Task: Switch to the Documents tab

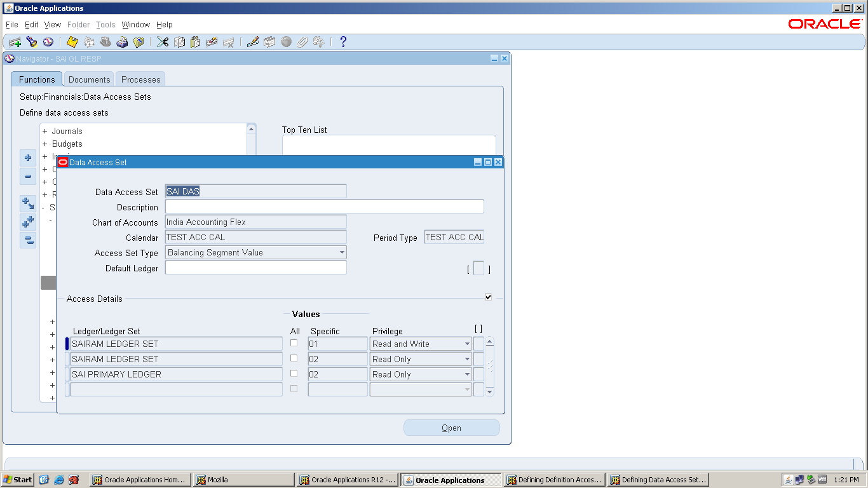Action: [89, 79]
